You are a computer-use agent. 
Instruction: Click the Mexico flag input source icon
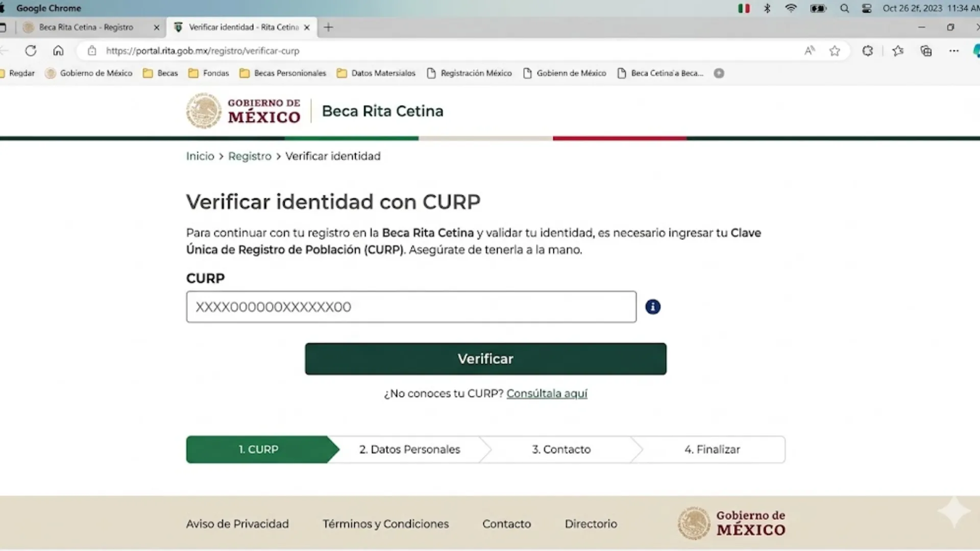[x=744, y=8]
